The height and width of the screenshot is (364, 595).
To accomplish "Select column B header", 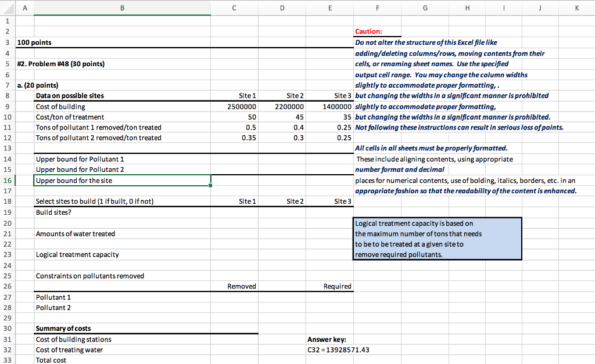I will point(122,8).
